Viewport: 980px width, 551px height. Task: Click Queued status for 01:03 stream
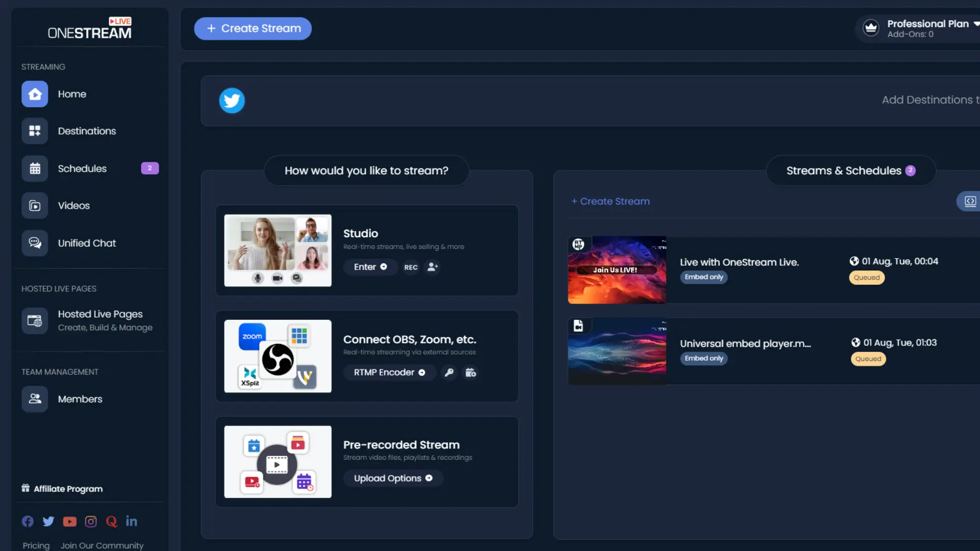pos(868,359)
